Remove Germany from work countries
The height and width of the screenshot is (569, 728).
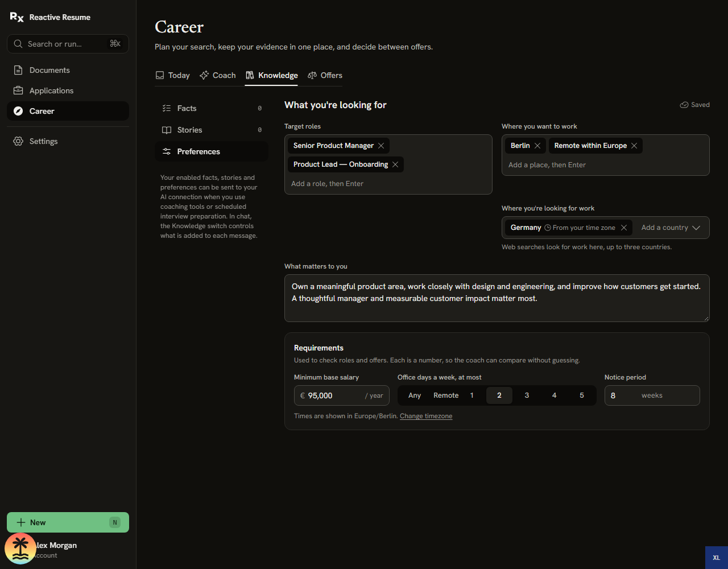coord(624,228)
